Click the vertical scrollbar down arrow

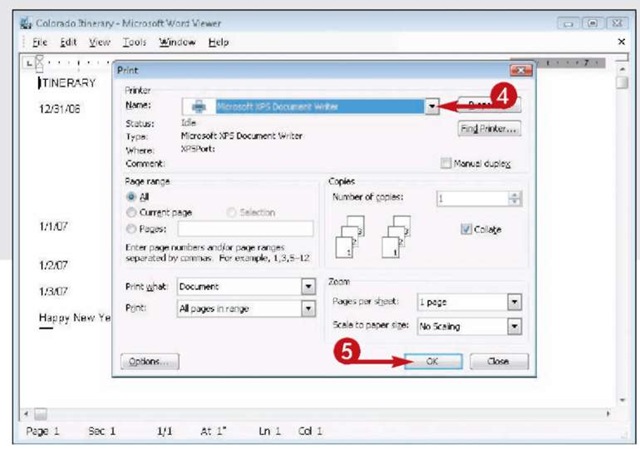point(622,400)
